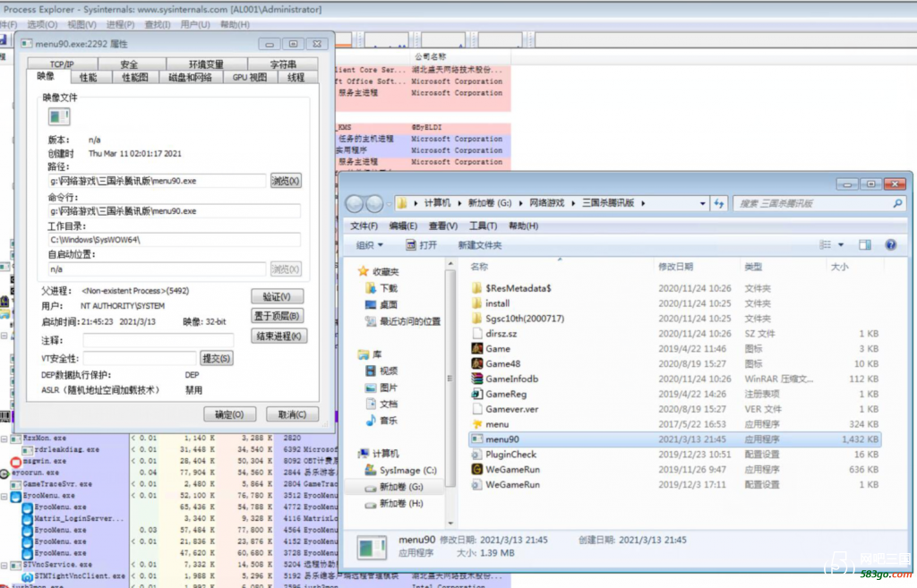Viewport: 917px width, 588px height.
Task: Select the menu90 application icon in list
Action: pyautogui.click(x=476, y=439)
